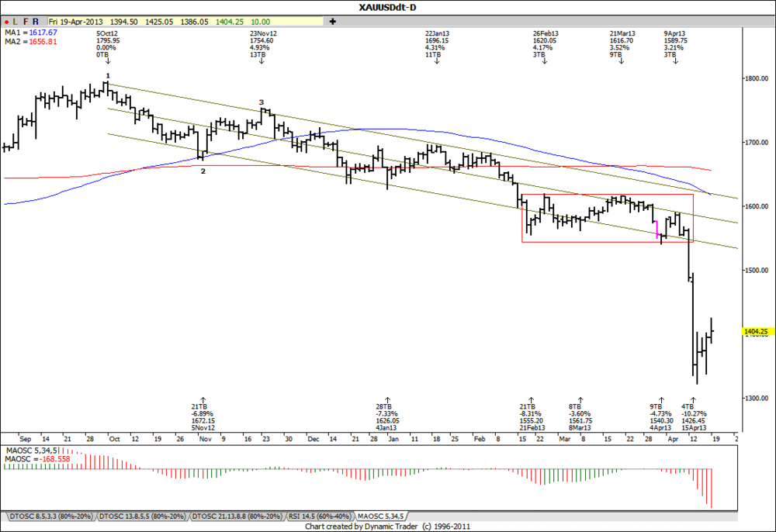
Task: Click the date field Fri 19-Apr-2013
Action: (x=76, y=22)
